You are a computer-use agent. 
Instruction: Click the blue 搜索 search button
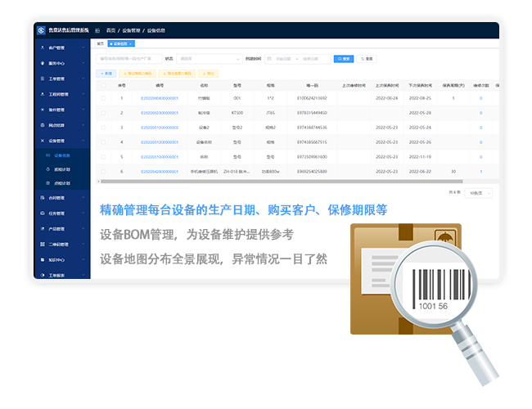(x=343, y=59)
